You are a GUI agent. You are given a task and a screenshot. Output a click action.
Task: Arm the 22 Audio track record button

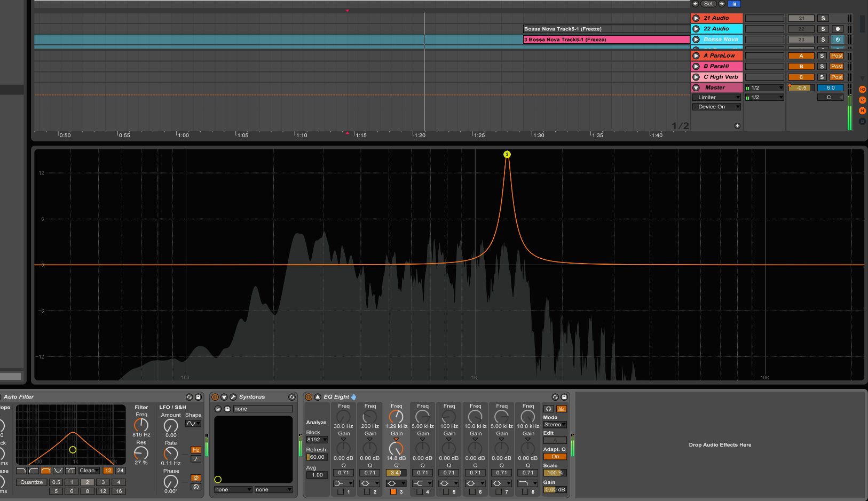838,29
